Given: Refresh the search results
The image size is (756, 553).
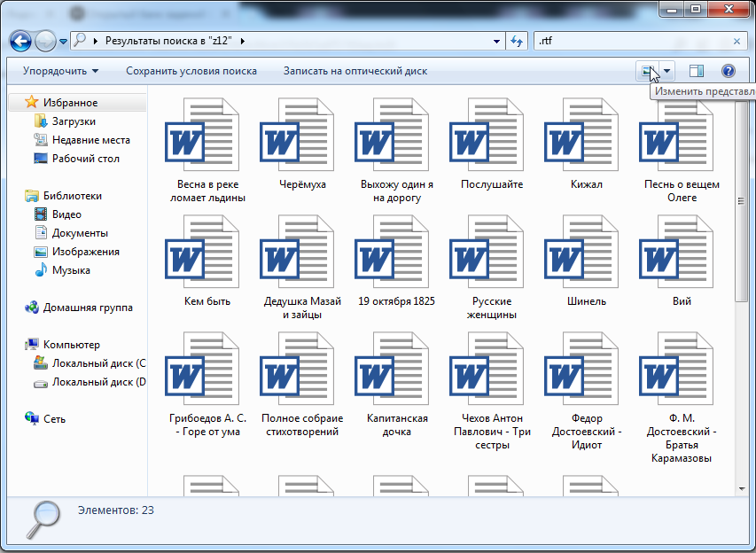Looking at the screenshot, I should tap(517, 42).
